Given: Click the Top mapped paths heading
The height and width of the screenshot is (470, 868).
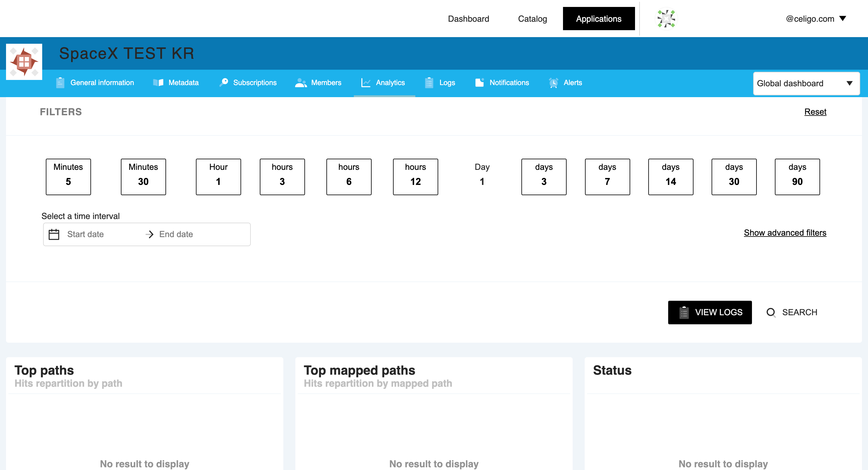Looking at the screenshot, I should (359, 370).
